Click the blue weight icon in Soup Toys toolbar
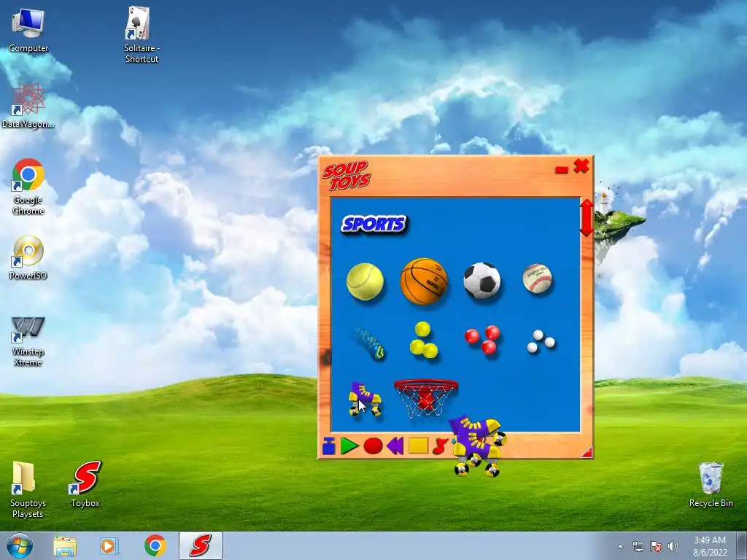This screenshot has width=747, height=560. [329, 446]
